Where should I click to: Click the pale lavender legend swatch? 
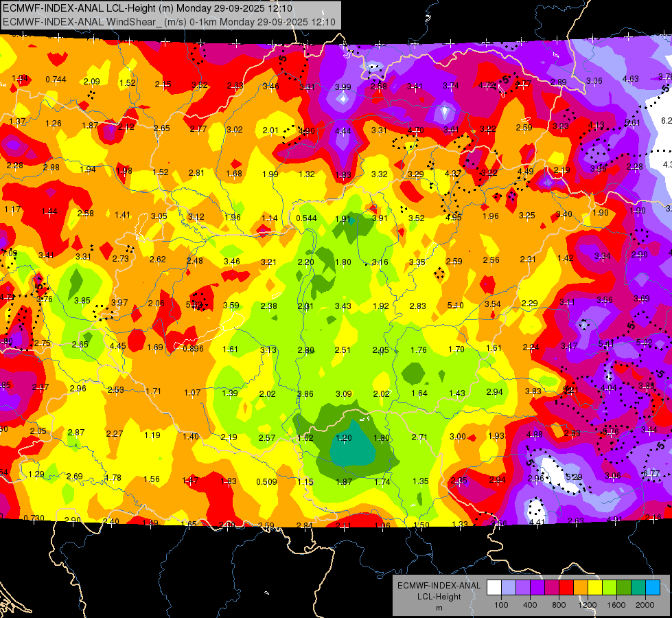(509, 588)
